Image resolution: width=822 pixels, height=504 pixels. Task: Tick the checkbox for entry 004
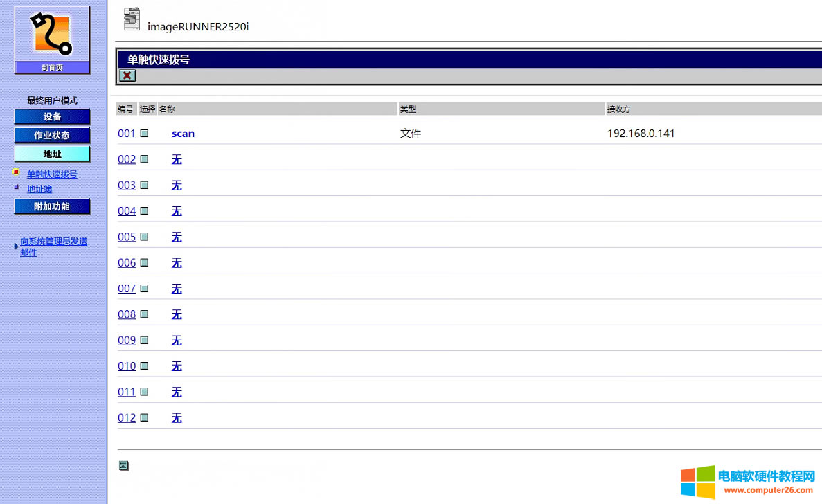point(144,210)
